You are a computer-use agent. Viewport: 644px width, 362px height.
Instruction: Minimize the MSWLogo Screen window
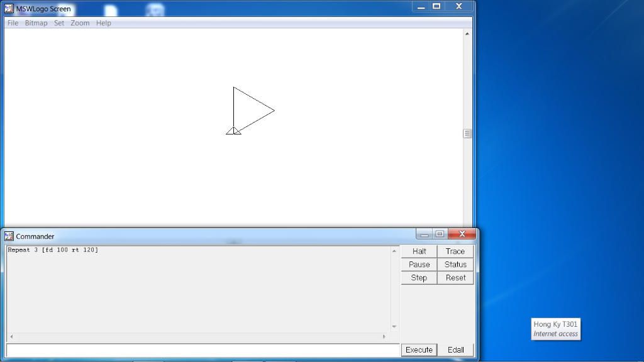421,6
